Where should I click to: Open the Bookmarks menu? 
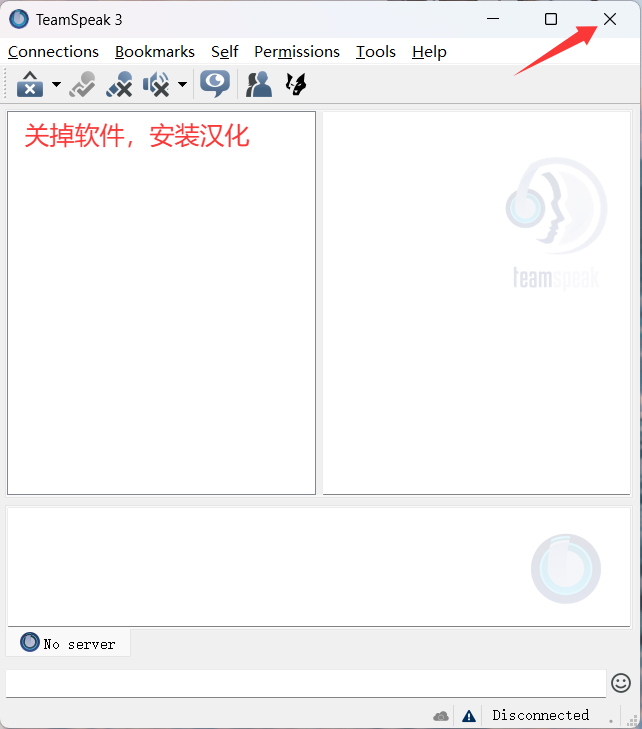click(154, 52)
